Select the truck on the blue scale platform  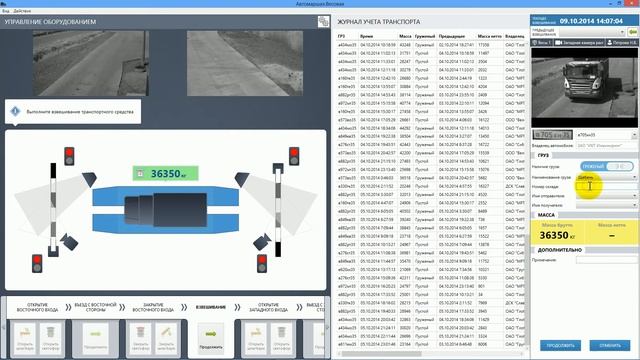pos(165,209)
